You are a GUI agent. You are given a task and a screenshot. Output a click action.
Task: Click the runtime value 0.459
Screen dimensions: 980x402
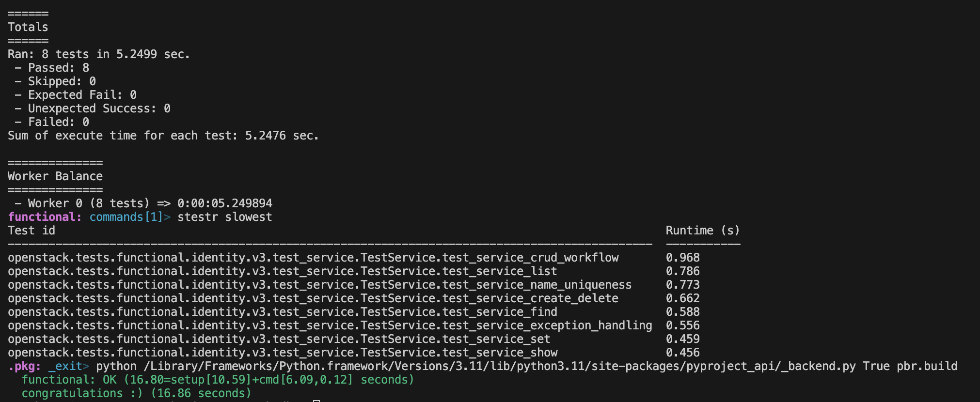click(x=682, y=339)
